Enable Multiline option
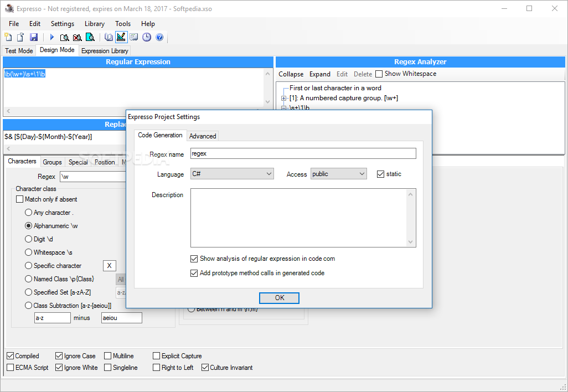 107,356
